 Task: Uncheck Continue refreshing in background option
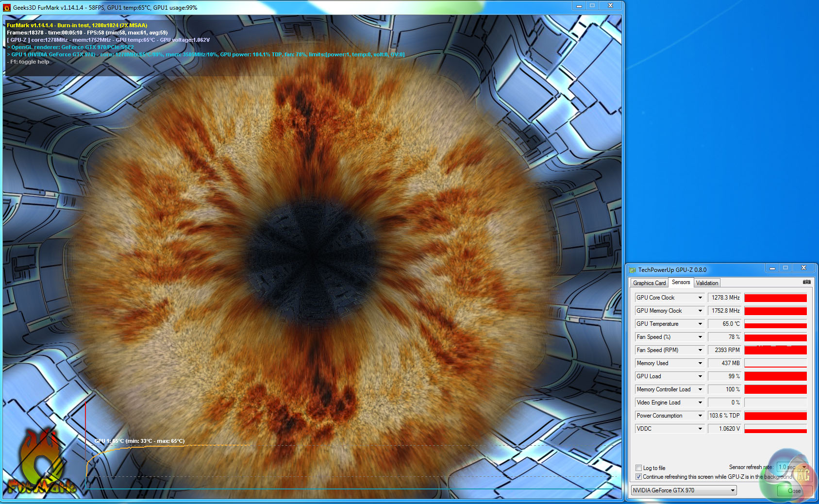tap(639, 477)
